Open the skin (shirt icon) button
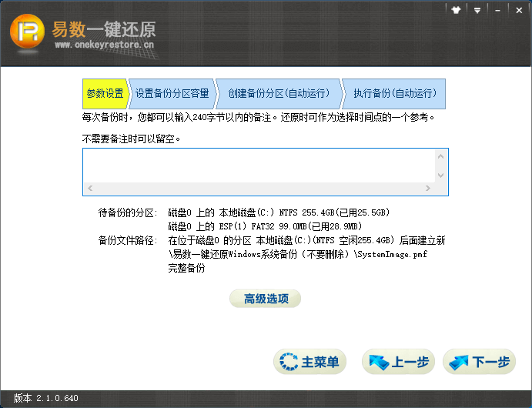Image resolution: width=532 pixels, height=408 pixels. [456, 10]
